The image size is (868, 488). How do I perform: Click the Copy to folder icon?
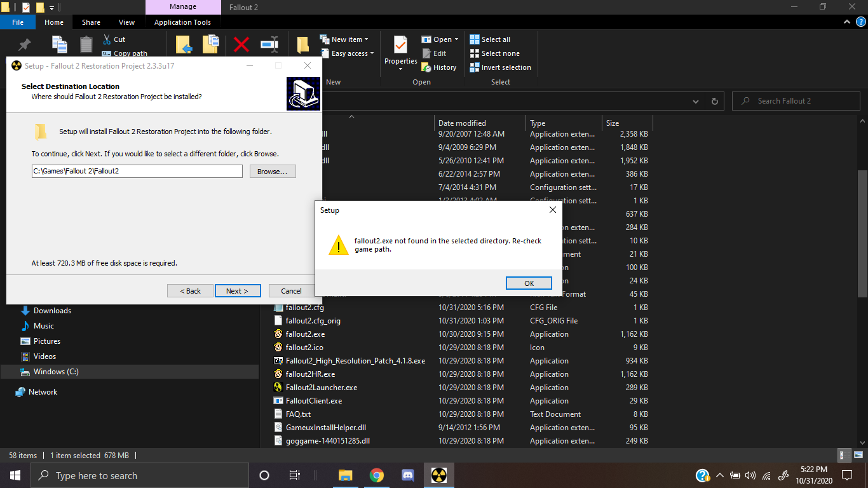[x=211, y=44]
